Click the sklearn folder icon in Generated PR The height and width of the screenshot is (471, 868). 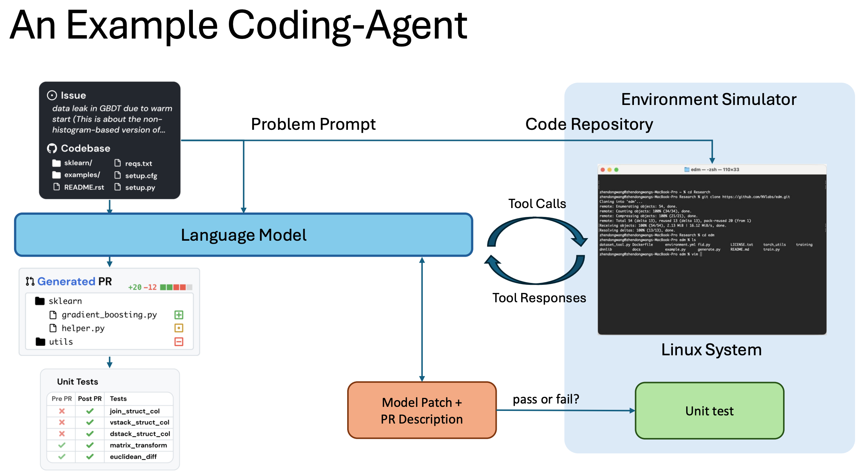[40, 301]
